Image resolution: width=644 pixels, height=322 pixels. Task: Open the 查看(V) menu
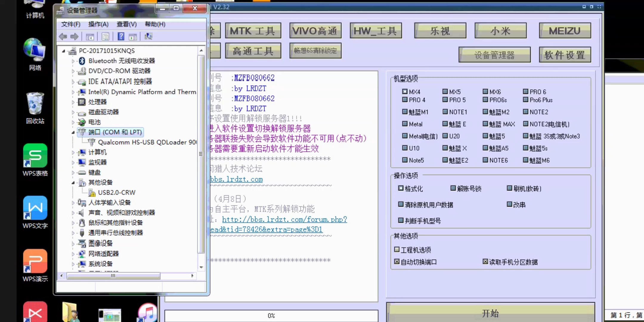tap(126, 24)
